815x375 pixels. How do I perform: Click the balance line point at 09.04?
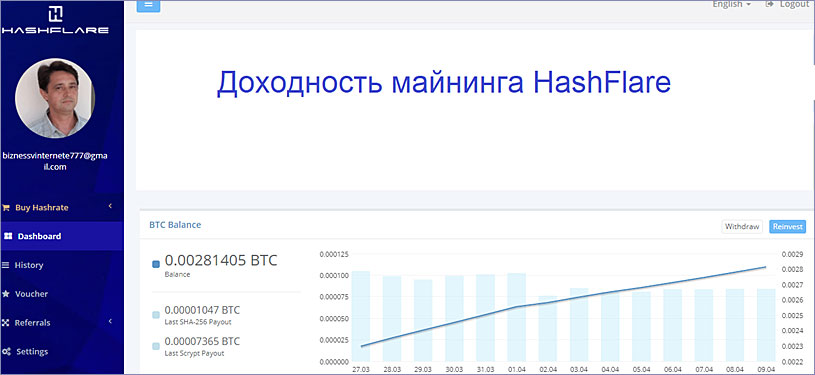click(765, 267)
